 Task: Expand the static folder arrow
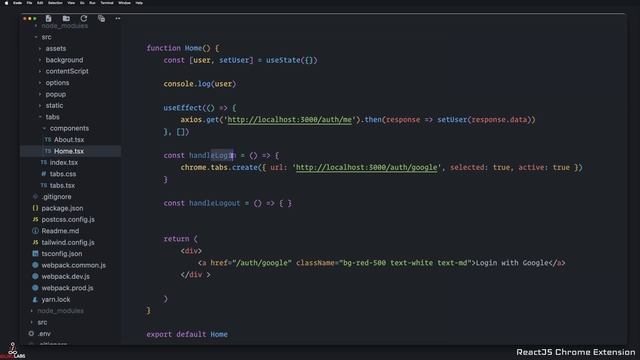(40, 106)
